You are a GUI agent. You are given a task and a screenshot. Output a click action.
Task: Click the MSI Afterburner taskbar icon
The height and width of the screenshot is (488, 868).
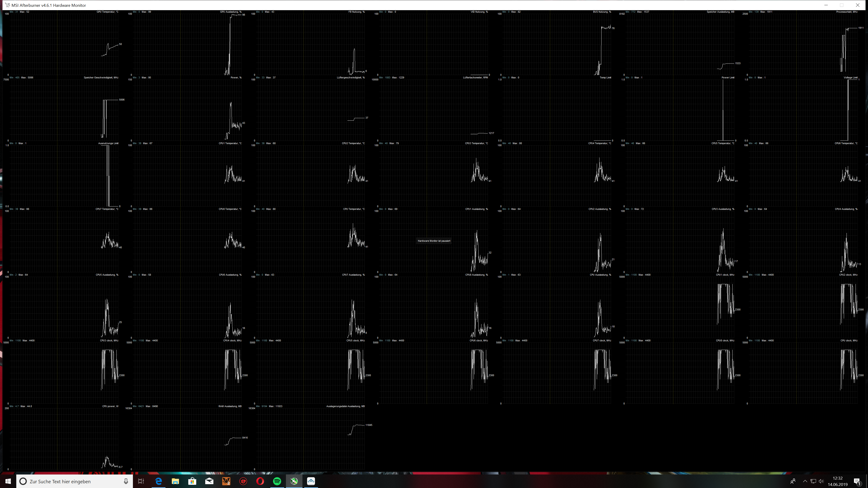(x=294, y=481)
